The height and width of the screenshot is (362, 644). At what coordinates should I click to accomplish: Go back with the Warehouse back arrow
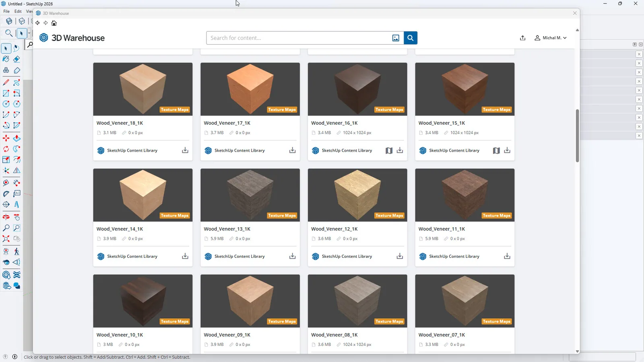(x=37, y=23)
